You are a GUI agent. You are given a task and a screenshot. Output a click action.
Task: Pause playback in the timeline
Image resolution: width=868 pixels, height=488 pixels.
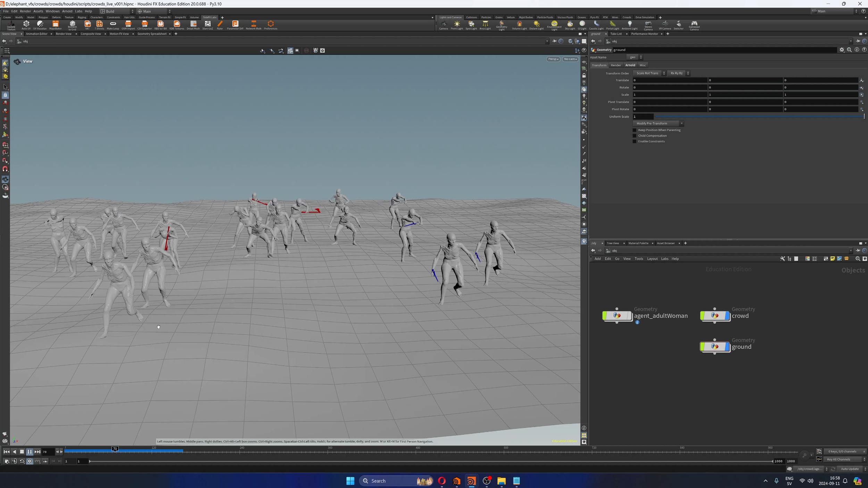(30, 452)
